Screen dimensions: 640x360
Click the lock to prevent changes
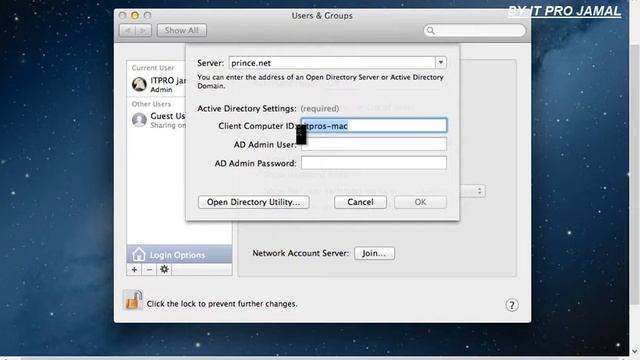coord(133,300)
